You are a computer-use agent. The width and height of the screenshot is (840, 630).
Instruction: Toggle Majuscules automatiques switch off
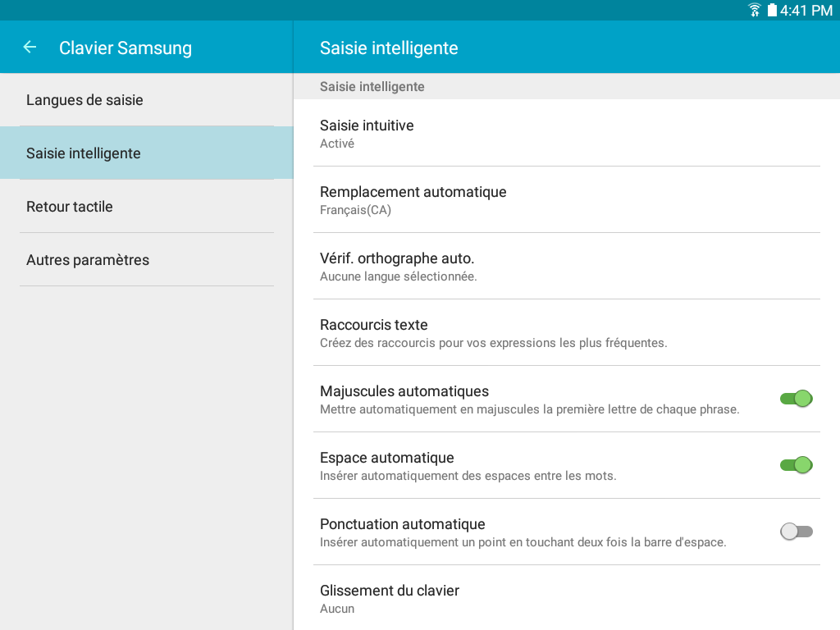pyautogui.click(x=796, y=399)
